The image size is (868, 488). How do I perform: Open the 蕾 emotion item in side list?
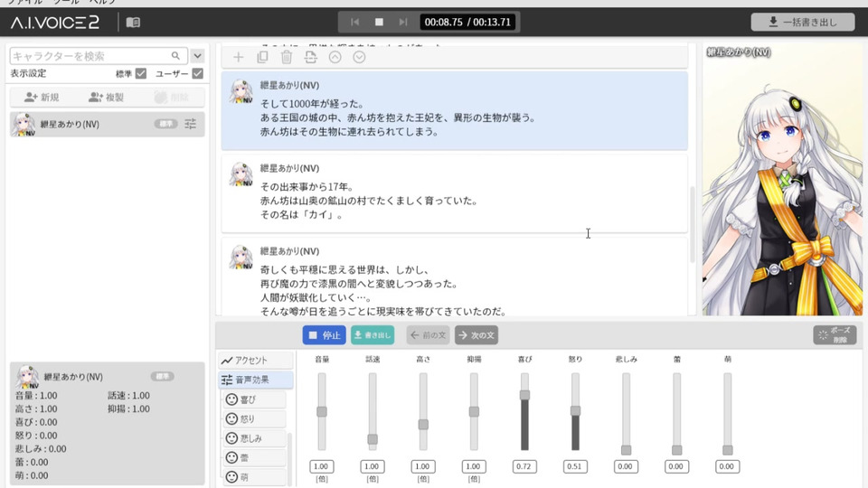pos(255,457)
